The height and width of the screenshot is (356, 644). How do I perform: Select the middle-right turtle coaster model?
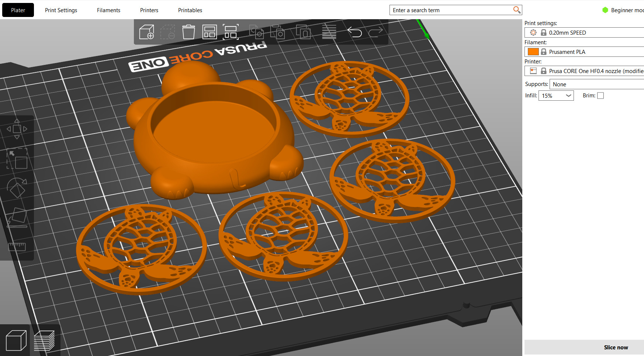click(x=392, y=180)
